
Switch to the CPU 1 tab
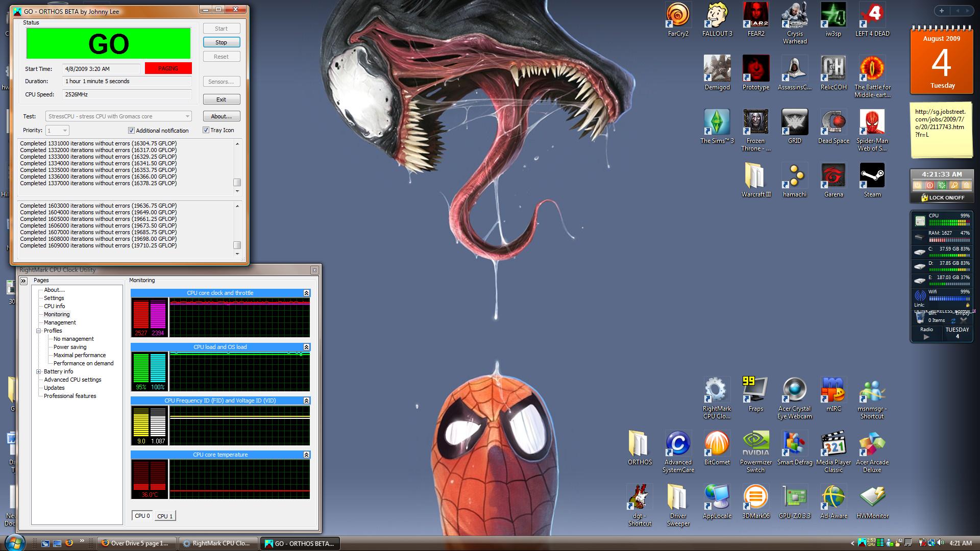point(165,516)
